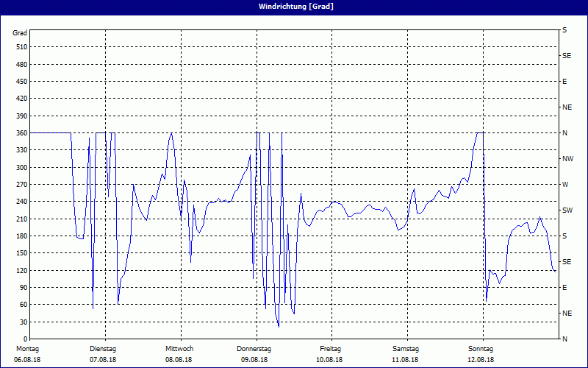
Task: Click the NW compass label on right axis
Action: (x=567, y=159)
